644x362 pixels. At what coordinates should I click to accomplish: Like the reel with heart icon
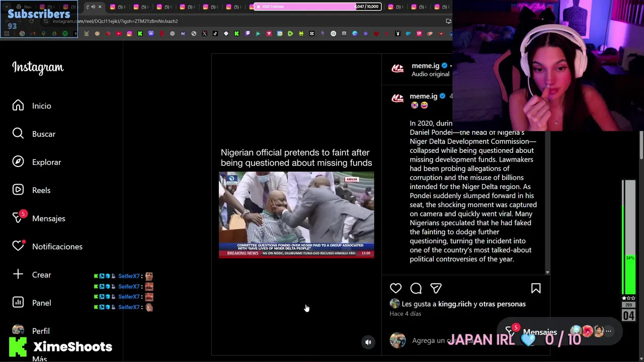point(395,288)
